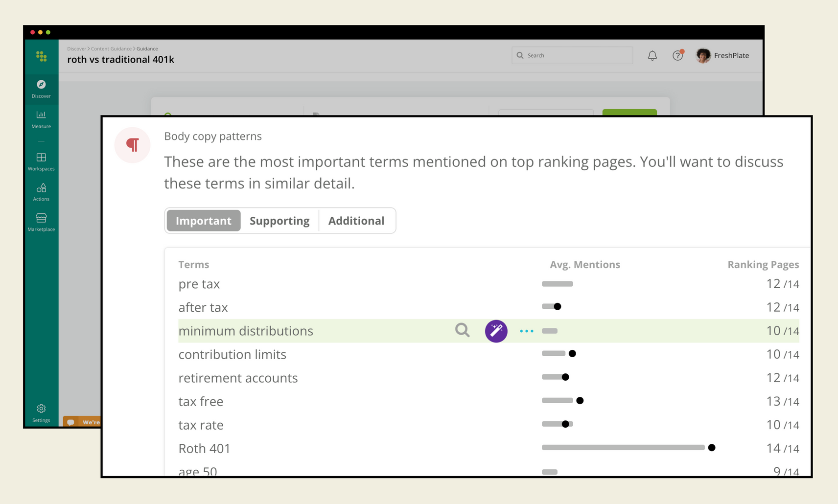Click the Content Guidance breadcrumb link
The width and height of the screenshot is (838, 504).
point(111,49)
